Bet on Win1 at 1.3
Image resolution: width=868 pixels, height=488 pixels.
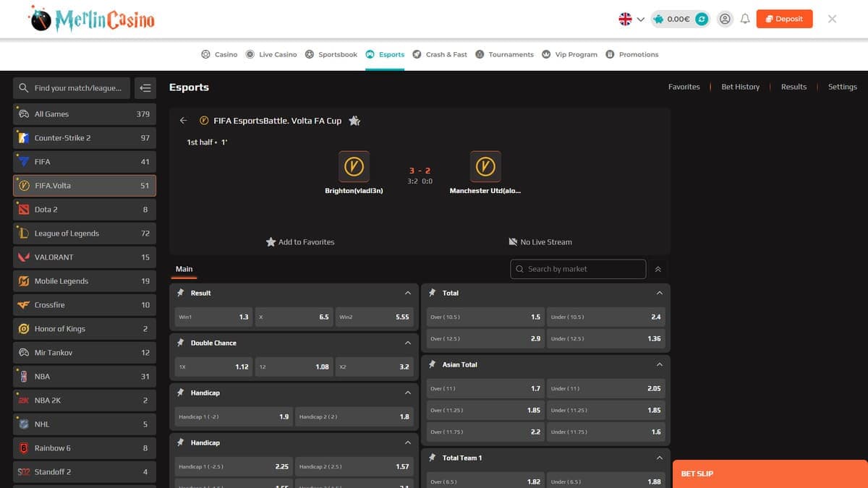pyautogui.click(x=213, y=317)
